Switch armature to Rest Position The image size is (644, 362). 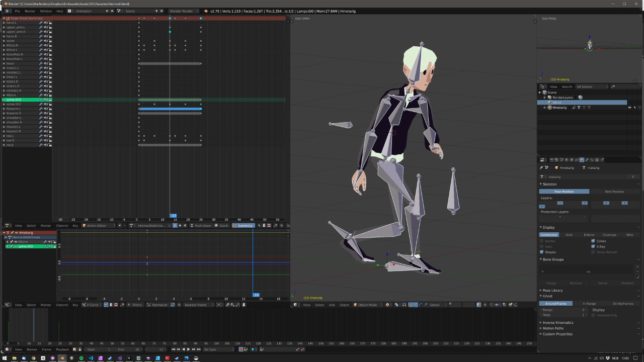point(614,192)
